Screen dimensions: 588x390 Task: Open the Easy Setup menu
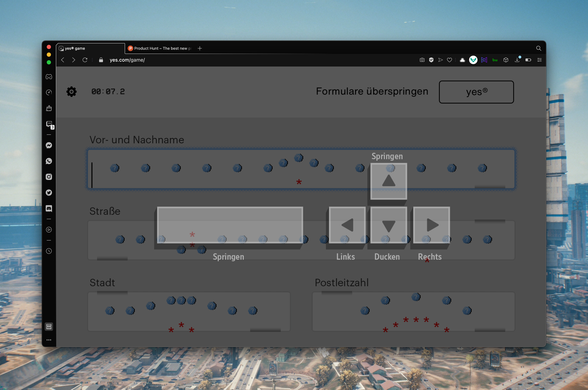pos(539,60)
